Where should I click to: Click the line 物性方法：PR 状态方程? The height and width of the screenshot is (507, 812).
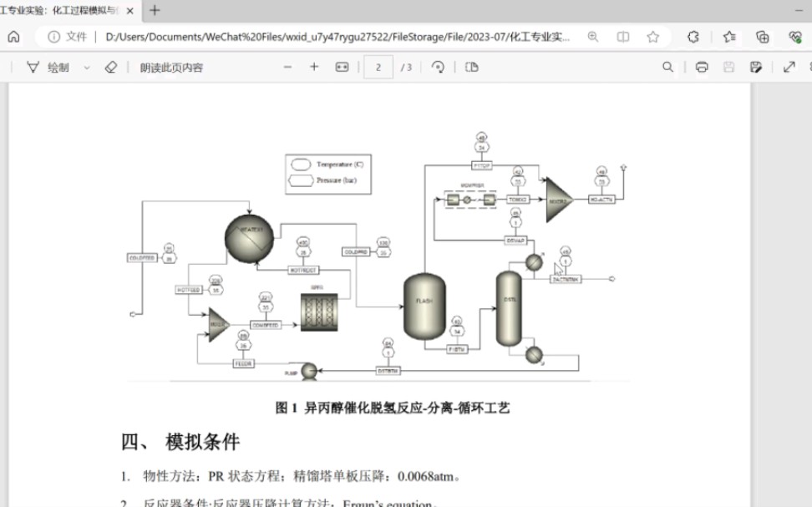211,476
